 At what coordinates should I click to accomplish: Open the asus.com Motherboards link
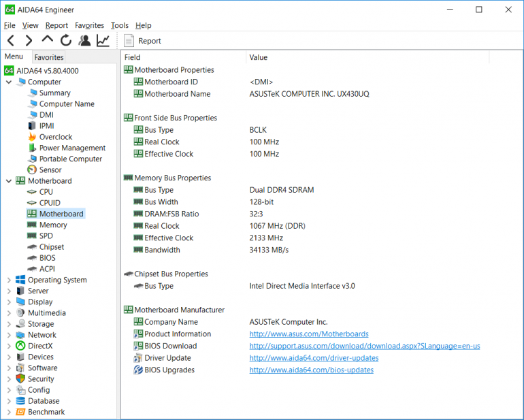click(309, 334)
